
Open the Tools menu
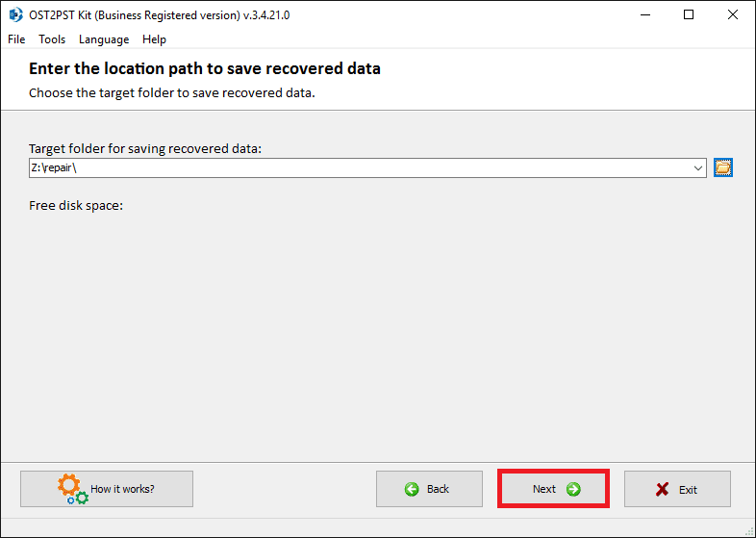coord(52,39)
